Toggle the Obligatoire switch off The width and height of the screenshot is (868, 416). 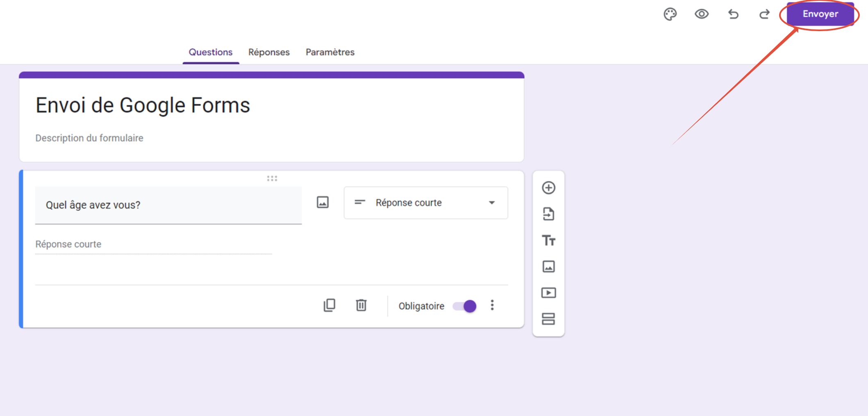(465, 306)
